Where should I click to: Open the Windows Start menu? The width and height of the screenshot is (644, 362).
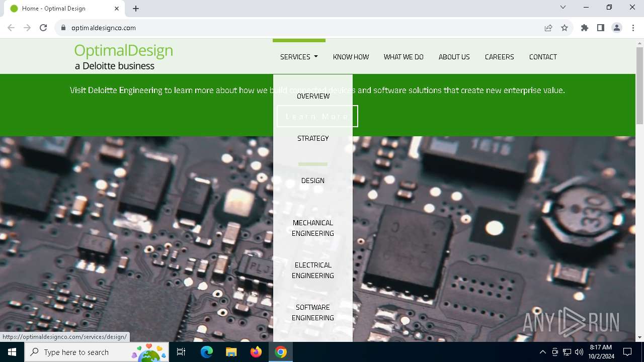[12, 352]
